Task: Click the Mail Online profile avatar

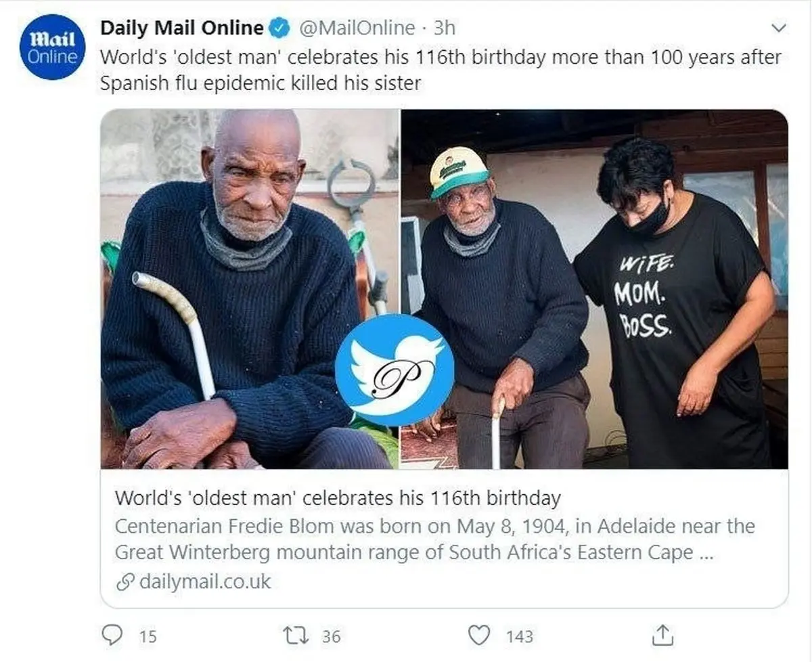Action: click(53, 47)
